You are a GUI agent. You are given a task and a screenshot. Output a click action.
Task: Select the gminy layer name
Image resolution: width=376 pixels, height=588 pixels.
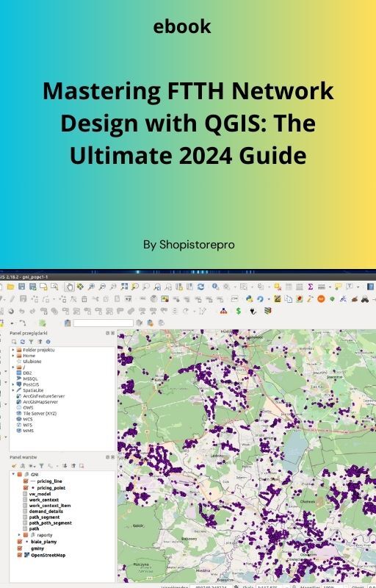pyautogui.click(x=37, y=548)
